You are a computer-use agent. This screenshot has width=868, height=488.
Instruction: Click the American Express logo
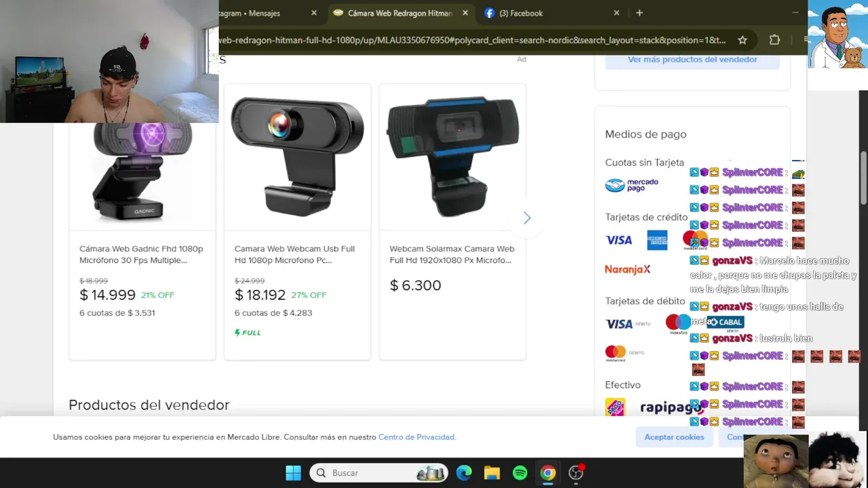(656, 241)
